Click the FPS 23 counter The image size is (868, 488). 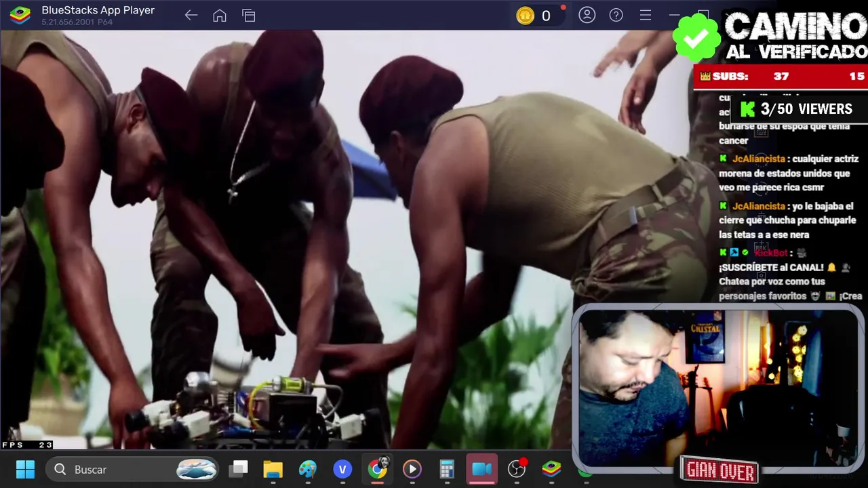tap(27, 445)
